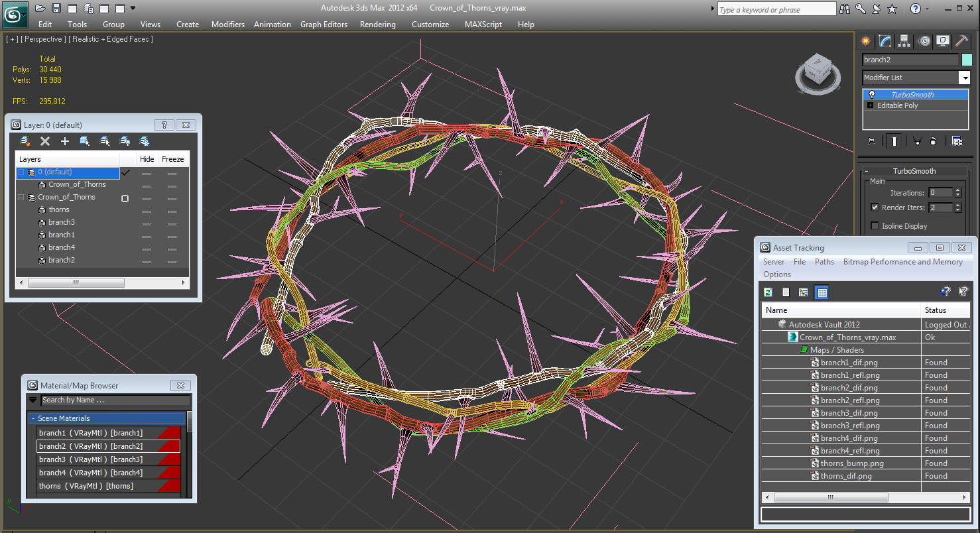This screenshot has width=980, height=533.
Task: Open Quick Access toolbar dropdown arrow
Action: pos(133,9)
